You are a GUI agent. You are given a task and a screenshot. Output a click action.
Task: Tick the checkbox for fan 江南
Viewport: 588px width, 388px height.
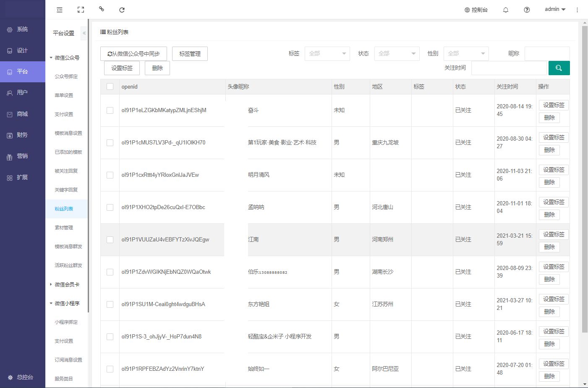pyautogui.click(x=110, y=240)
